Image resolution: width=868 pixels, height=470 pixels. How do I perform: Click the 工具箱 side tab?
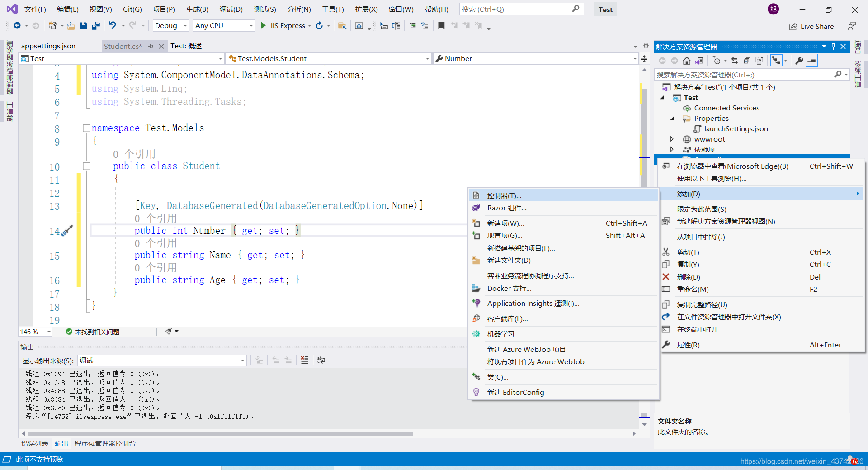(9, 112)
